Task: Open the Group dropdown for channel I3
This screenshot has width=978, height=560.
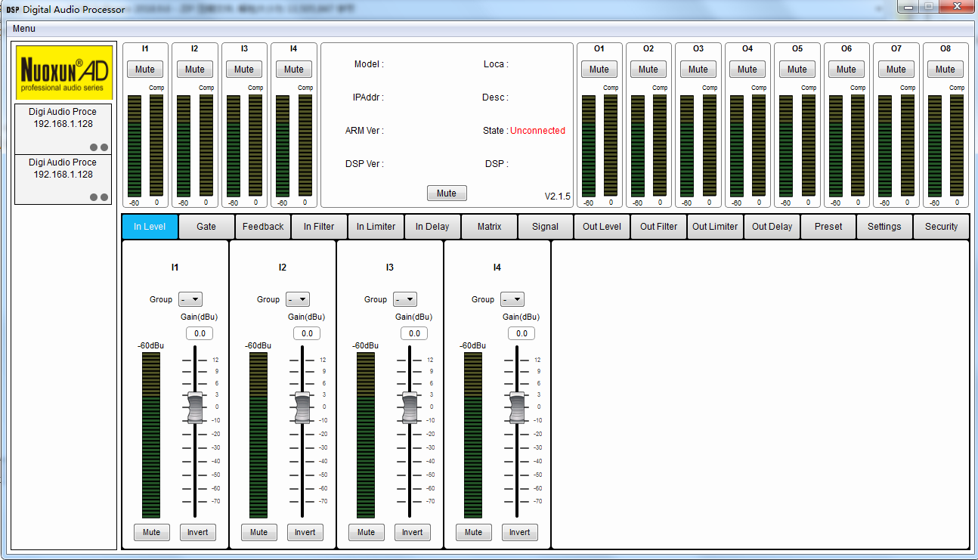Action: click(404, 299)
